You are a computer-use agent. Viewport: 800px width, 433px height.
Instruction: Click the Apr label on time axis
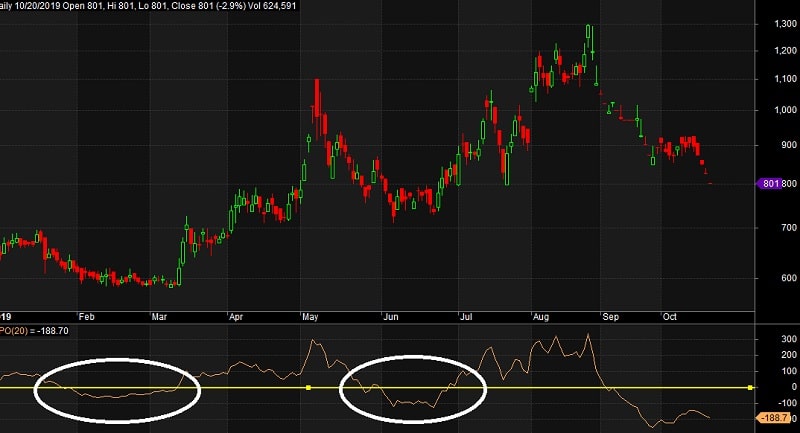click(x=236, y=317)
